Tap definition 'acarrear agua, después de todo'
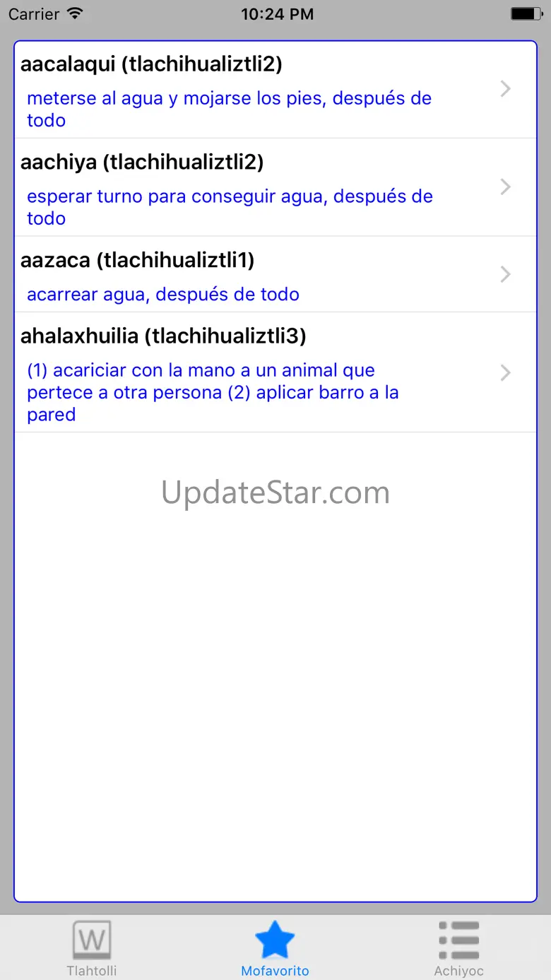 163,295
